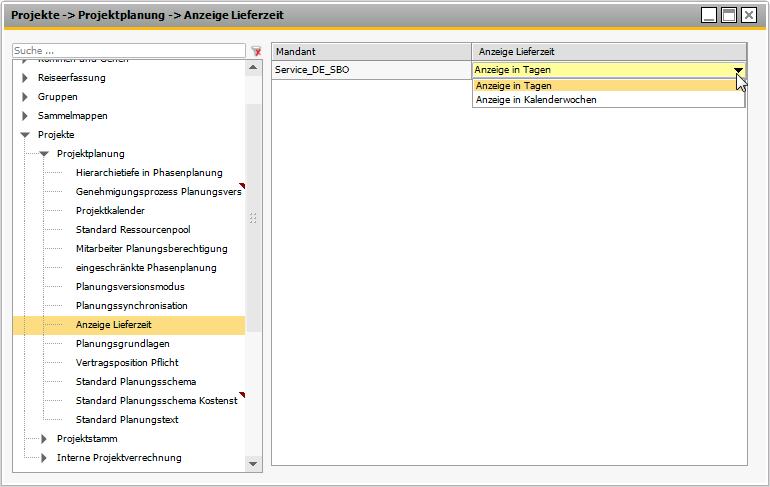Open Standard Ressourcenpool setting

133,230
